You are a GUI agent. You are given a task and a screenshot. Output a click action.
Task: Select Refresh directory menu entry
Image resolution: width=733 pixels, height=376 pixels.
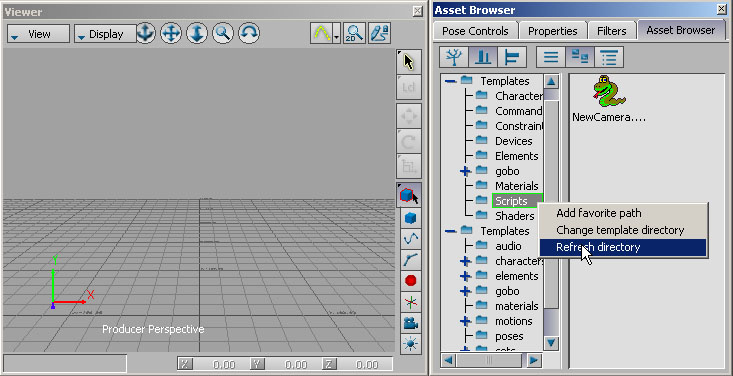(623, 247)
